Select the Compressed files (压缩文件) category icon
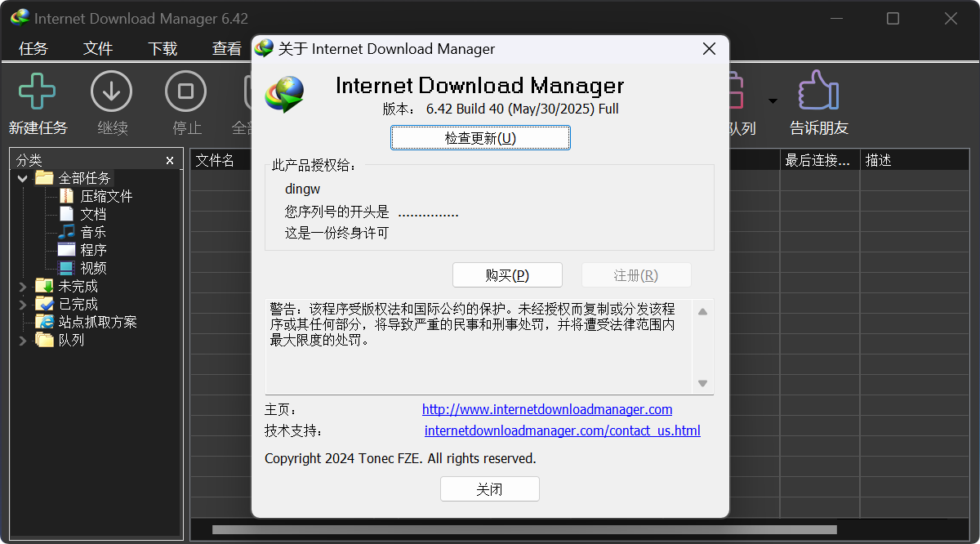The image size is (980, 544). pos(66,196)
